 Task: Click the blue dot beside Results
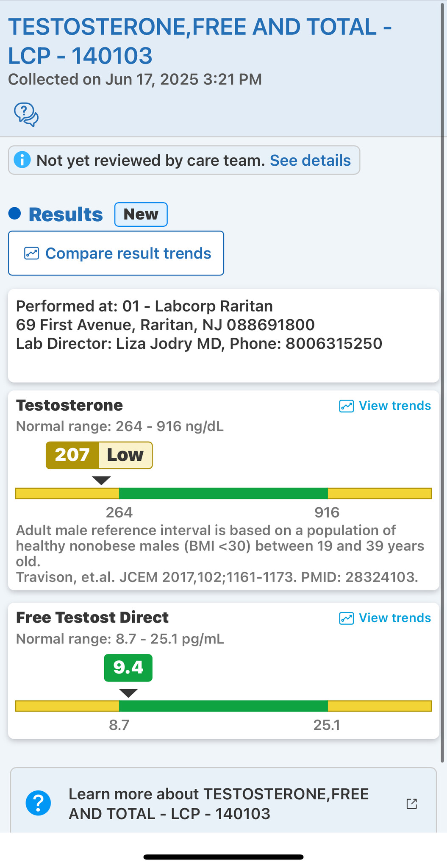[x=15, y=214]
